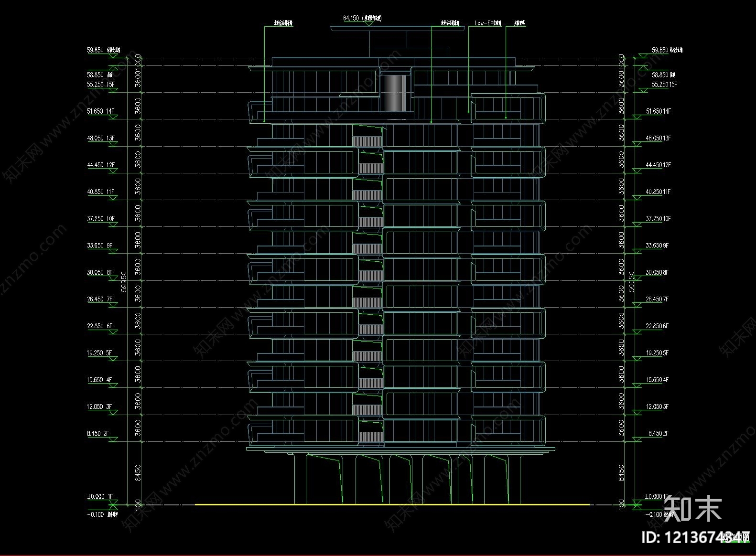Pick the left-side 30.050 8F label
The height and width of the screenshot is (556, 756).
[x=99, y=272]
